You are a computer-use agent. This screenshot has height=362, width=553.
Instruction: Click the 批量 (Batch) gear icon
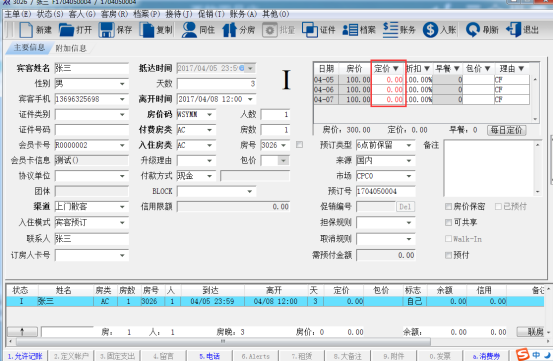pyautogui.click(x=270, y=30)
